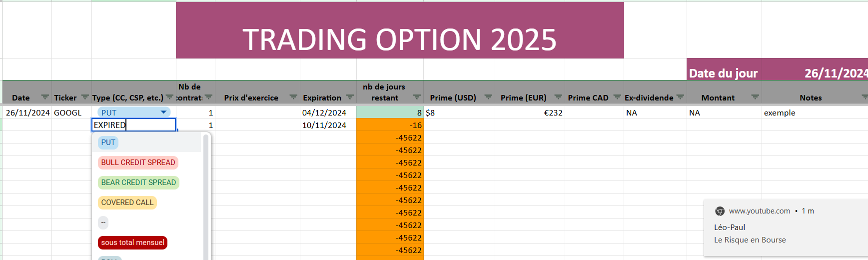Choose BULL CREDIT SPREAD option
Viewport: 868px width, 260px height.
[x=138, y=162]
